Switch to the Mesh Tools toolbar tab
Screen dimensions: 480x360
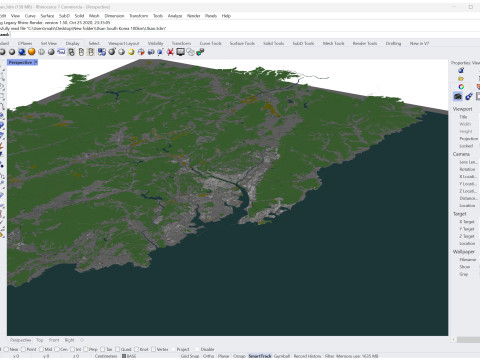pos(333,43)
